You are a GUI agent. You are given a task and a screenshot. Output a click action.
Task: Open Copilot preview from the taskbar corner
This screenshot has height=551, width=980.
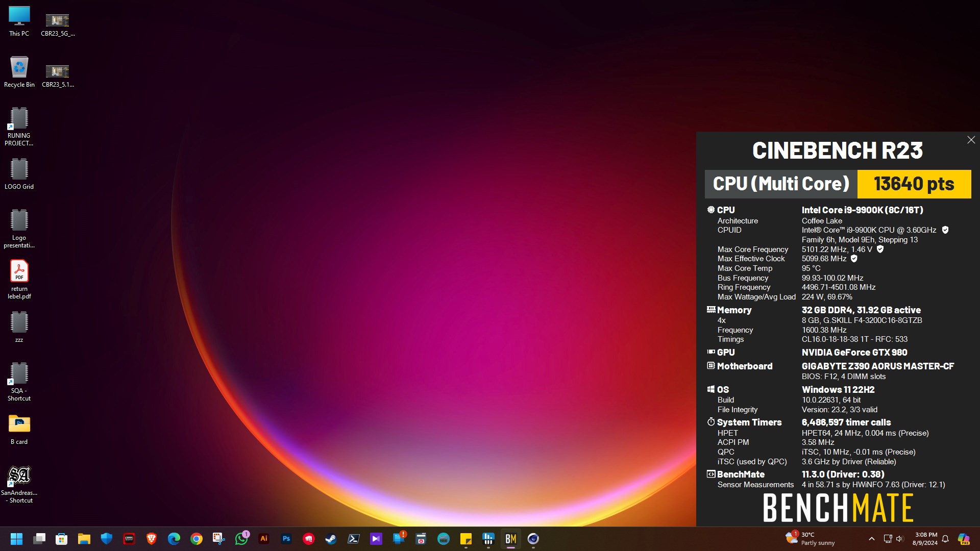[x=964, y=539]
